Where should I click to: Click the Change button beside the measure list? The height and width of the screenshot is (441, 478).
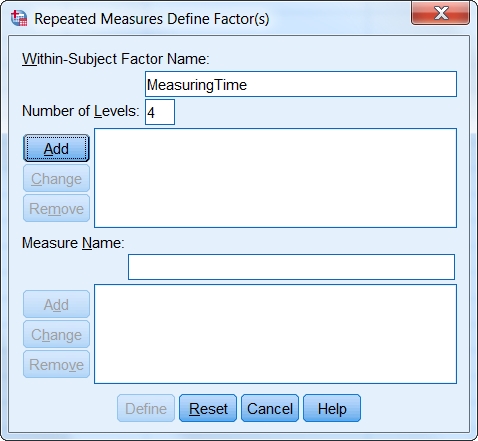(56, 334)
